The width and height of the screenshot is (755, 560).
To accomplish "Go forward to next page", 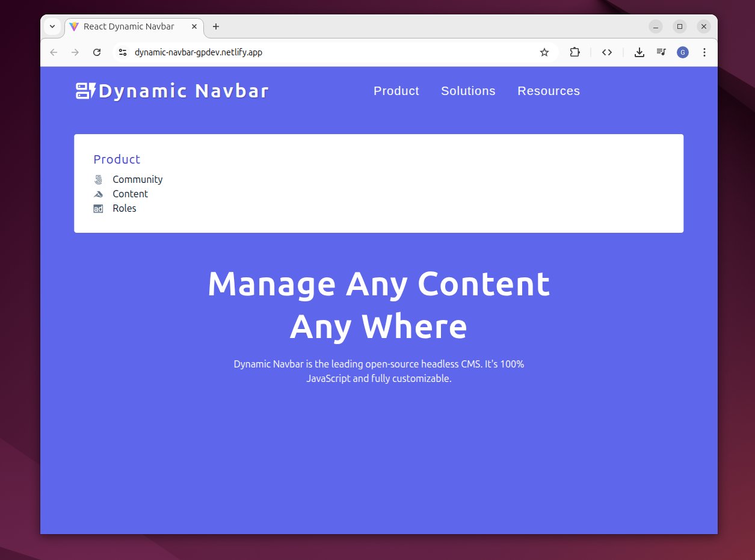I will pyautogui.click(x=75, y=52).
